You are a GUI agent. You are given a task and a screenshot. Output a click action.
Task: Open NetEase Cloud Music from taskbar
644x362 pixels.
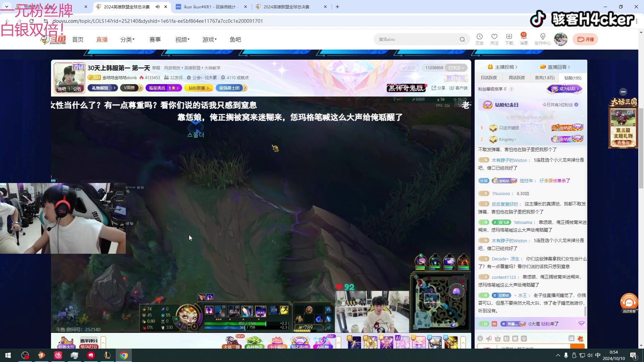point(58,355)
